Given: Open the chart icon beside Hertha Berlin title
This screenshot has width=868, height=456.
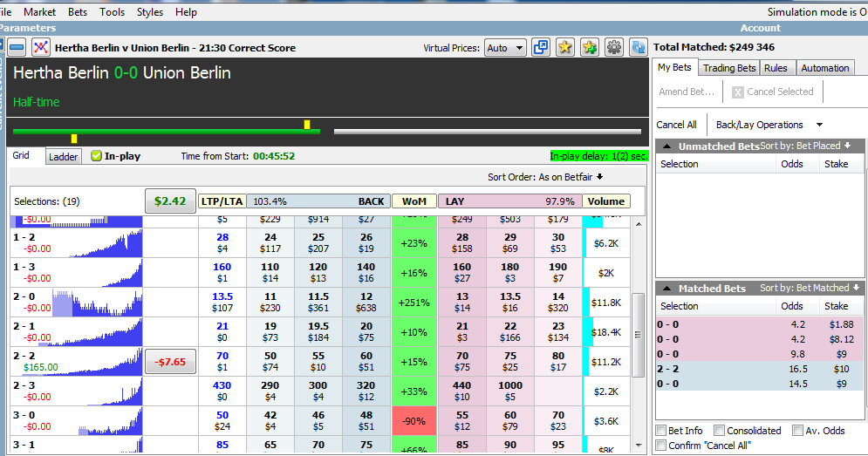Looking at the screenshot, I should click(40, 48).
